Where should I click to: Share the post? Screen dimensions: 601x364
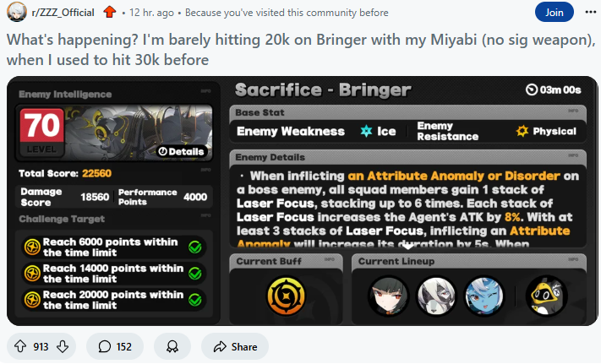pyautogui.click(x=235, y=346)
